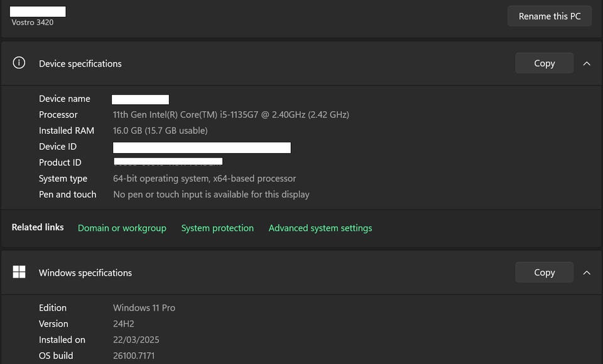Copy the Device specifications details
Image resolution: width=603 pixels, height=364 pixels.
point(544,63)
